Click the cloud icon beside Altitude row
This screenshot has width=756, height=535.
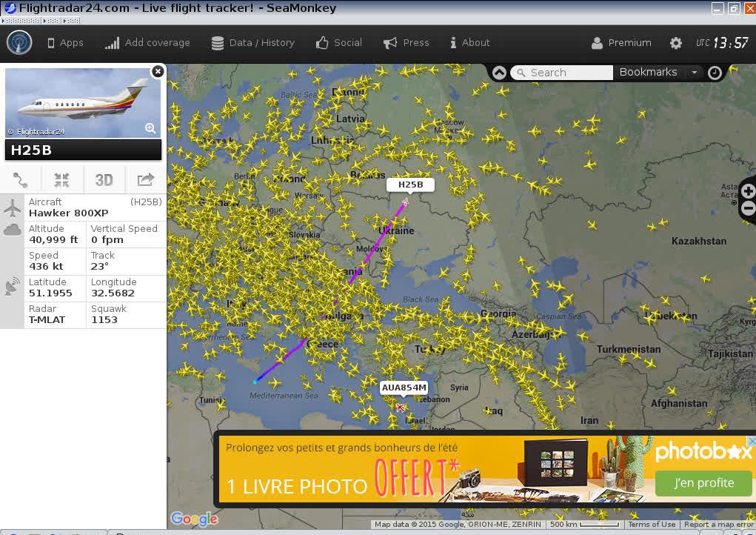tap(13, 229)
